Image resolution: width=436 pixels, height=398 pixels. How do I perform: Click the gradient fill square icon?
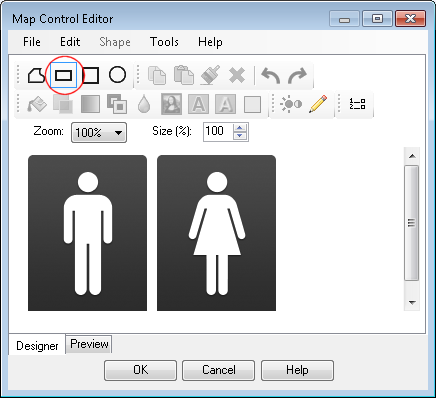tap(90, 104)
